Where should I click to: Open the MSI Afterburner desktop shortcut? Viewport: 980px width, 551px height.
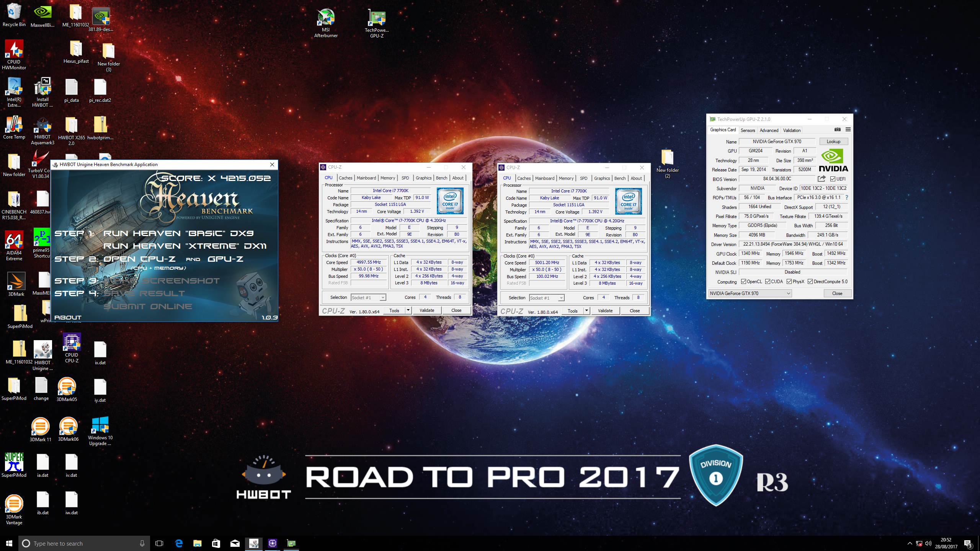click(x=326, y=23)
